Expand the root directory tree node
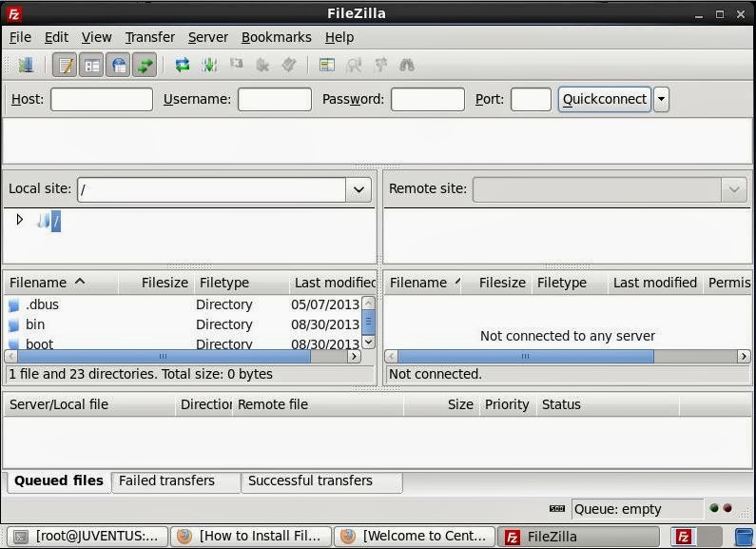This screenshot has height=549, width=756. 19,220
